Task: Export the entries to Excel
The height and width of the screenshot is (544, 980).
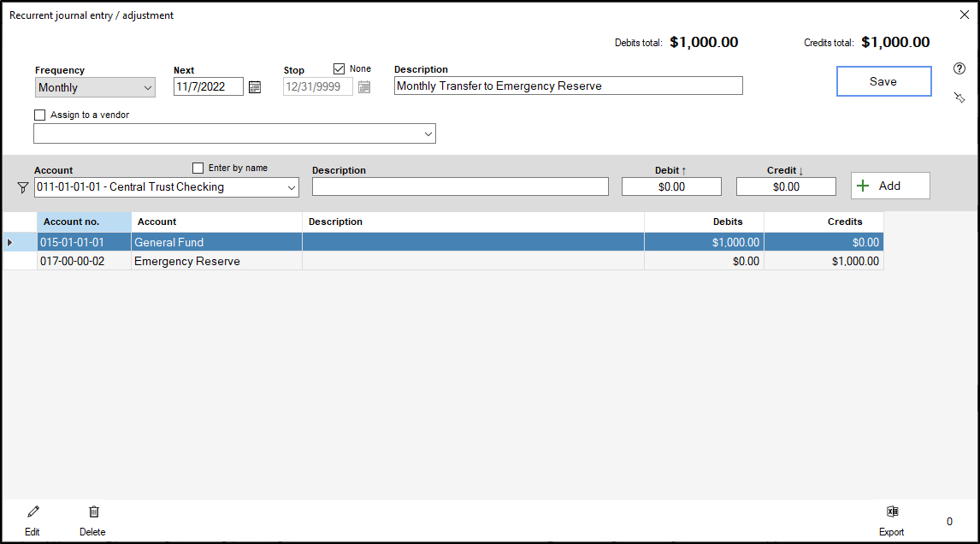Action: point(892,512)
